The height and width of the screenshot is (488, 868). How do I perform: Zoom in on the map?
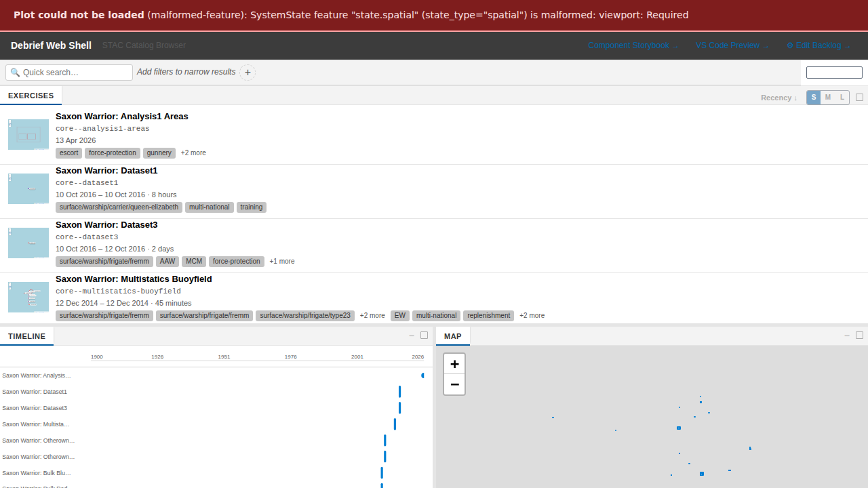pos(454,364)
